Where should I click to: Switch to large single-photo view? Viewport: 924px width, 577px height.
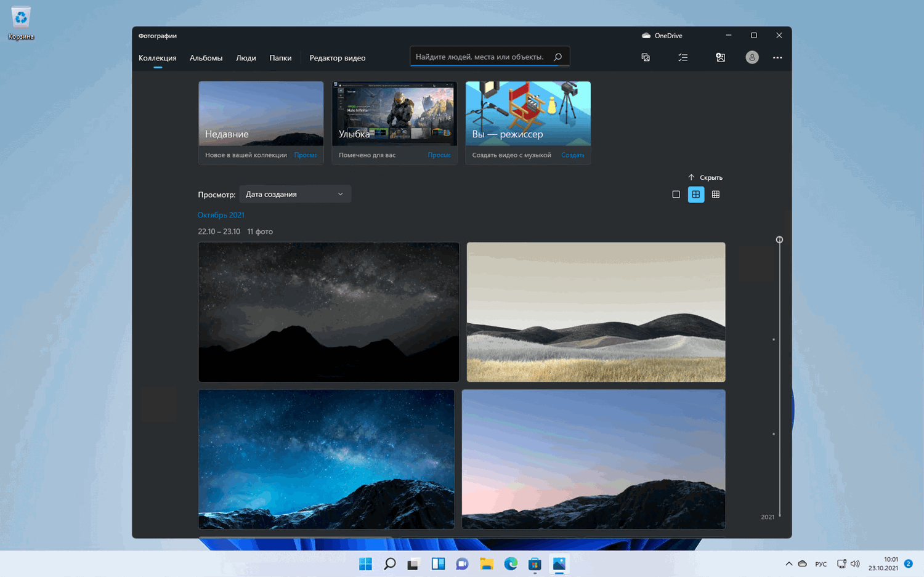[676, 195]
